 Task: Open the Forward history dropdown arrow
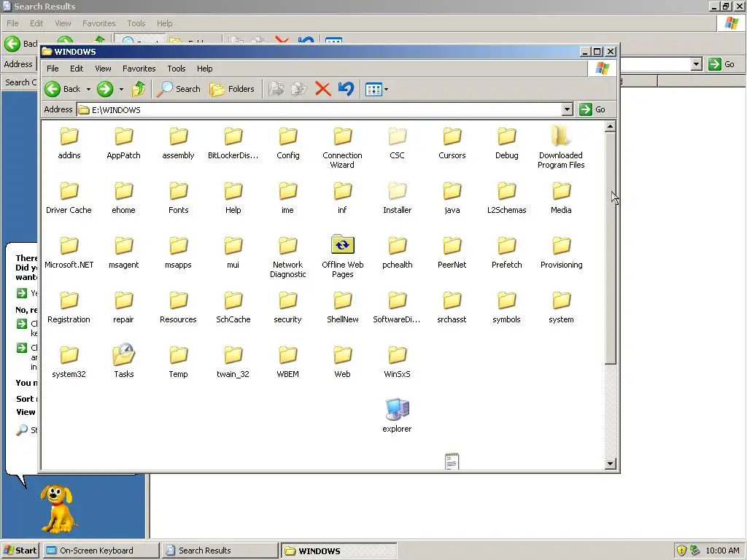tap(121, 89)
